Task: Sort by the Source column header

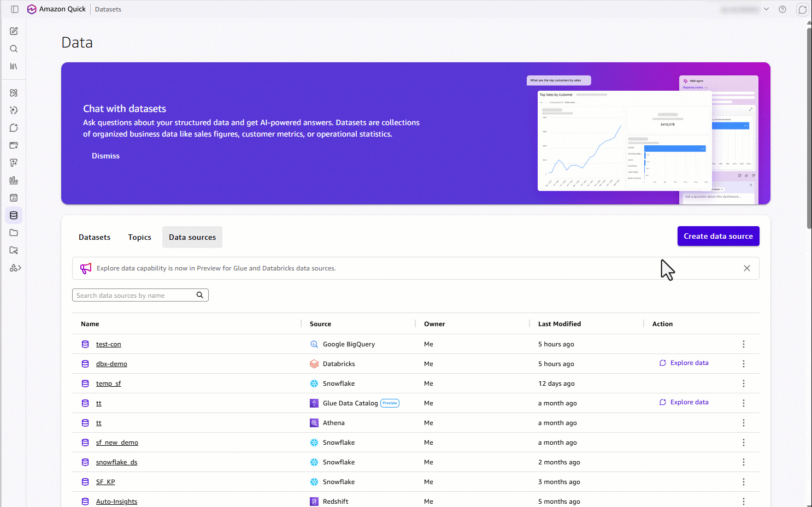Action: [x=320, y=324]
